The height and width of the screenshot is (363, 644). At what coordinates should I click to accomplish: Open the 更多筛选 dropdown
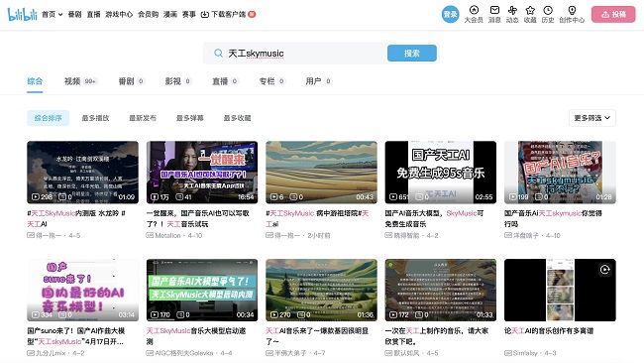point(591,118)
